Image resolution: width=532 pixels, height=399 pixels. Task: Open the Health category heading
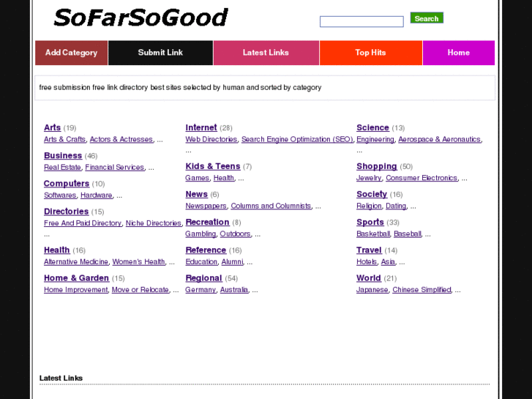point(56,250)
